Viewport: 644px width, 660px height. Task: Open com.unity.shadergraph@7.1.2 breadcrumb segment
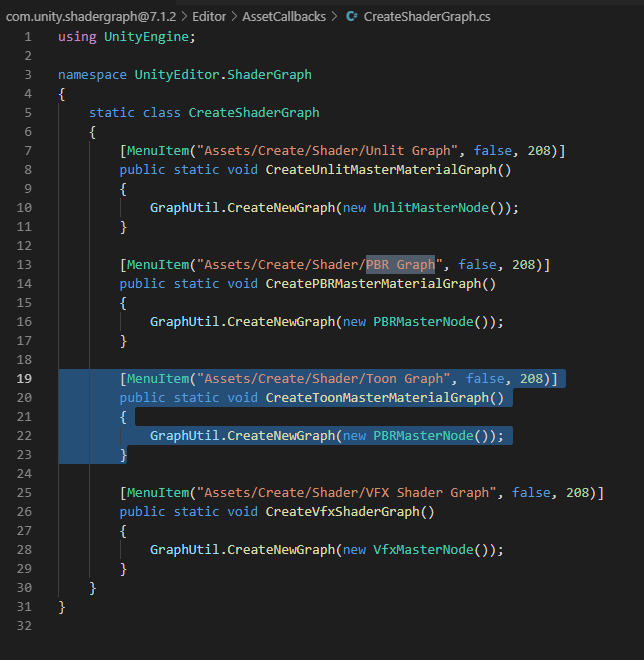[x=91, y=16]
